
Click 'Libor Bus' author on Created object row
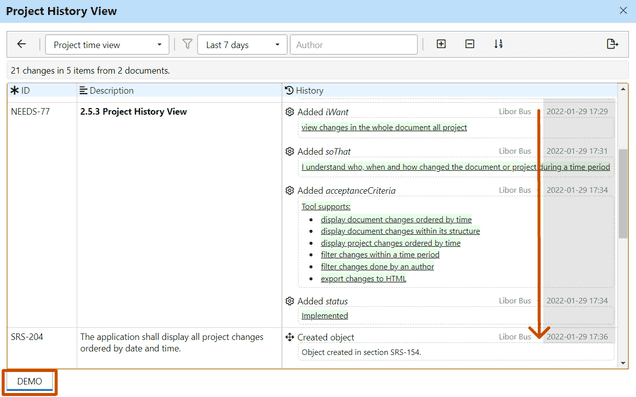click(515, 337)
